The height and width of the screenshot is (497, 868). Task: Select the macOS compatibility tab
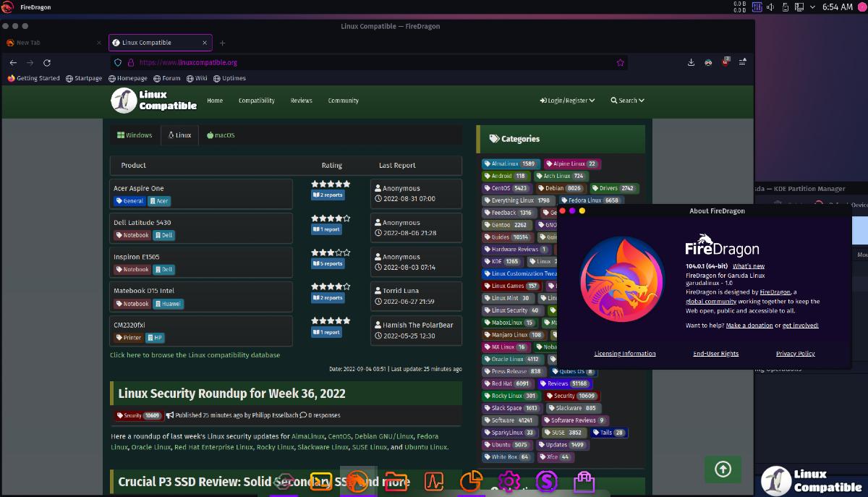(x=221, y=135)
